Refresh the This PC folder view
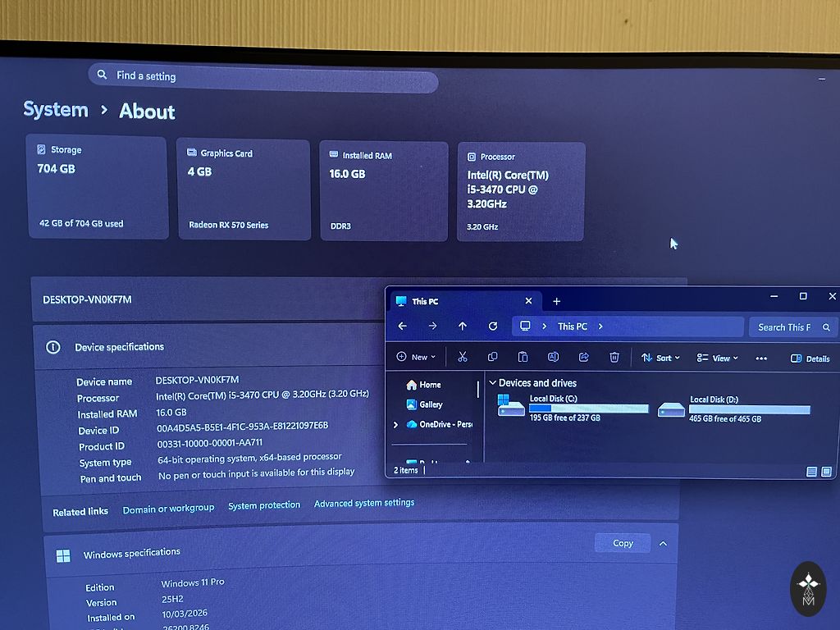This screenshot has height=630, width=840. pos(493,326)
